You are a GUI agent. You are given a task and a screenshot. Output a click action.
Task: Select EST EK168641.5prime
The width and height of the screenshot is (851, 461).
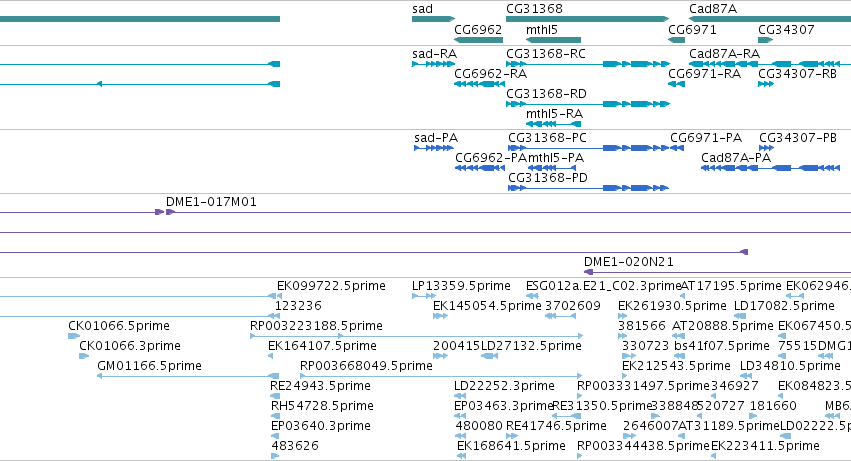[x=511, y=446]
